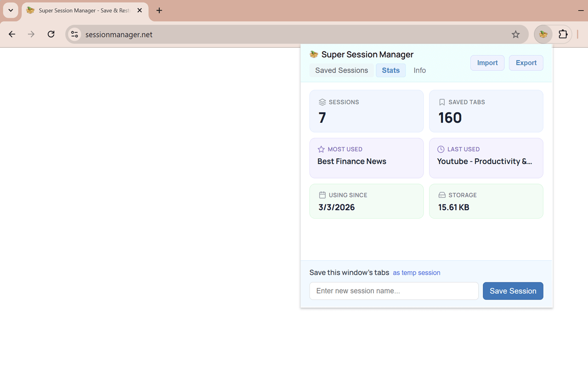Click the Import button
The height and width of the screenshot is (368, 588).
click(487, 63)
